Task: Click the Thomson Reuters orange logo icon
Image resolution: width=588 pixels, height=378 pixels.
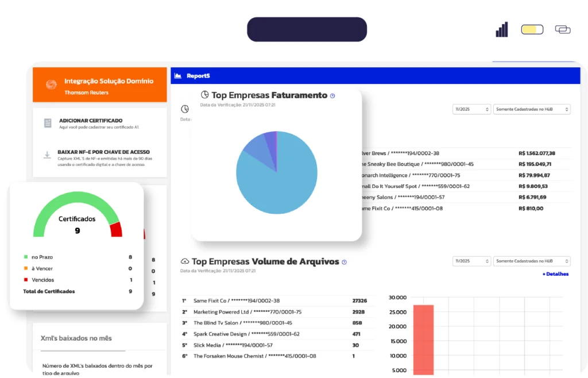Action: pyautogui.click(x=51, y=84)
